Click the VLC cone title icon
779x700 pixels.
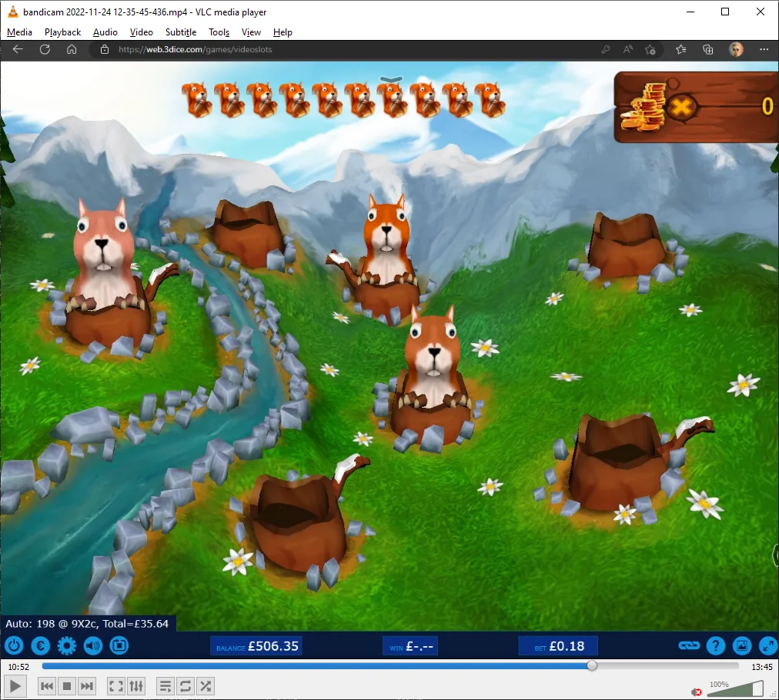tap(13, 12)
